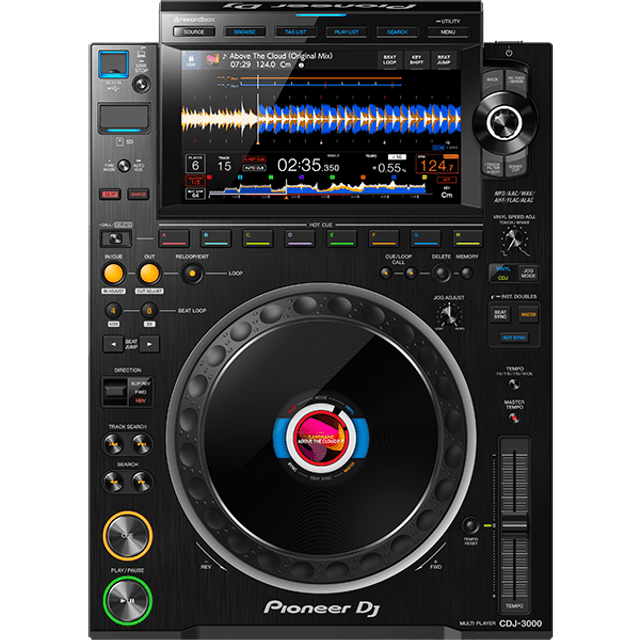Toggle the red SLIP button
The image size is (640, 640).
click(110, 194)
